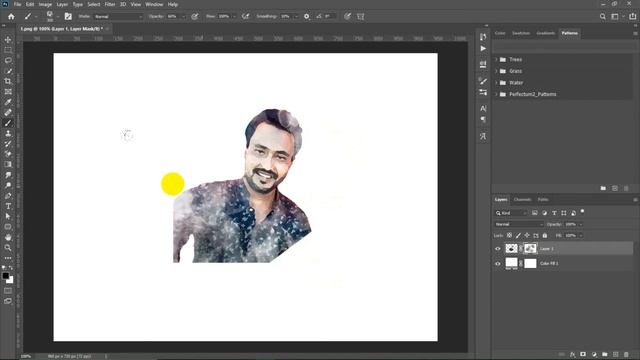Click the foreground color swatch
This screenshot has height=360, width=640.
(x=6, y=276)
